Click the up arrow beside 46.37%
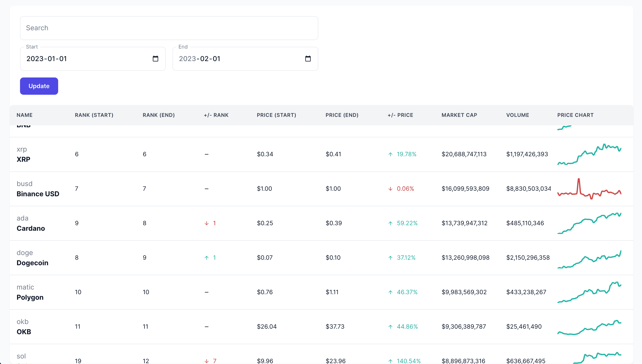 [x=390, y=292]
